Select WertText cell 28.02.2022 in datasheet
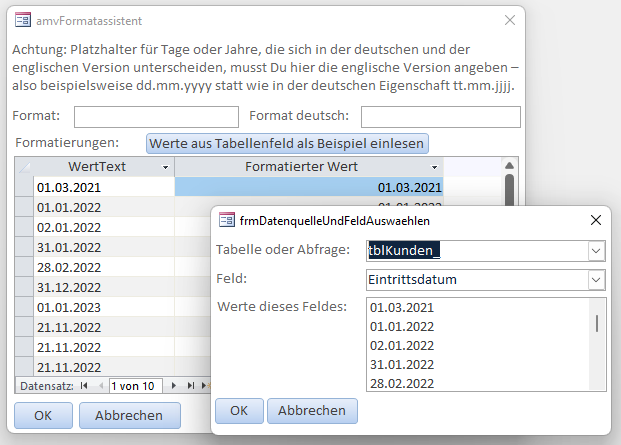The image size is (621, 445). 104,267
